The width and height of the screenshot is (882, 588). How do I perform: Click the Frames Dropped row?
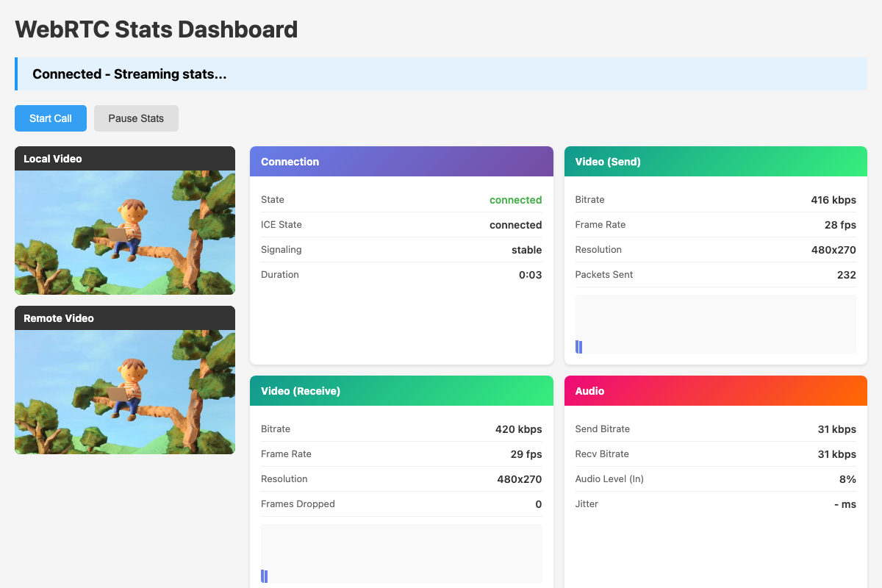pyautogui.click(x=401, y=503)
